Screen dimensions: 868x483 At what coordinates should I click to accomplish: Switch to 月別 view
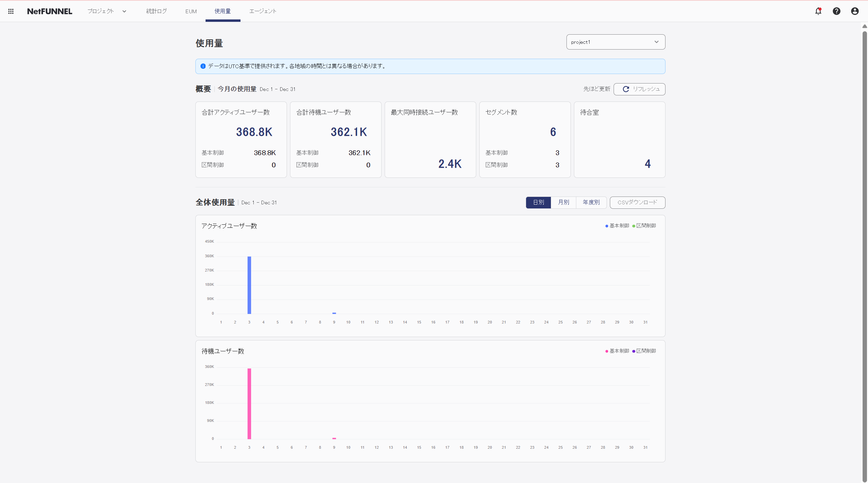(x=563, y=202)
